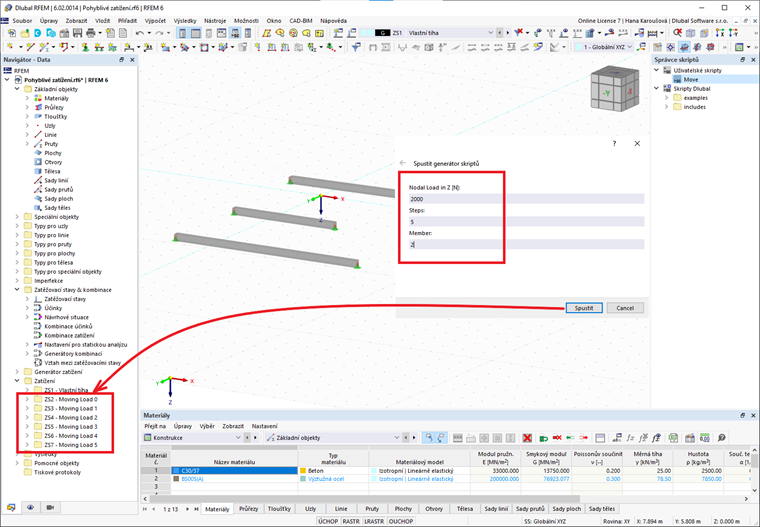Image resolution: width=760 pixels, height=527 pixels.
Task: Click the Member input field
Action: point(526,244)
